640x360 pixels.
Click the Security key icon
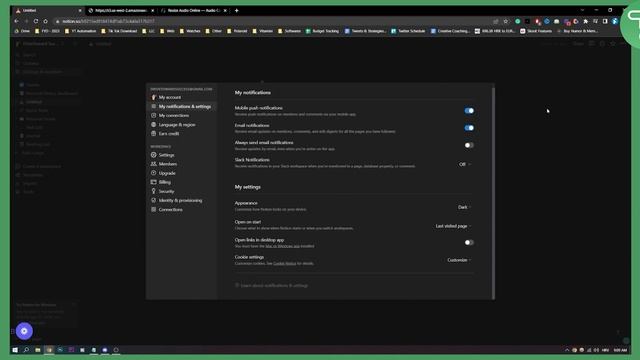click(153, 191)
